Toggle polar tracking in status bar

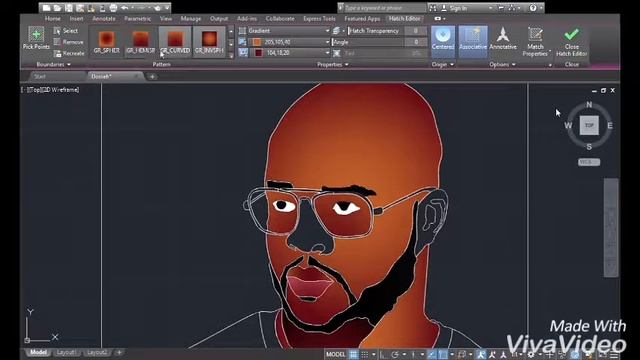pyautogui.click(x=395, y=354)
